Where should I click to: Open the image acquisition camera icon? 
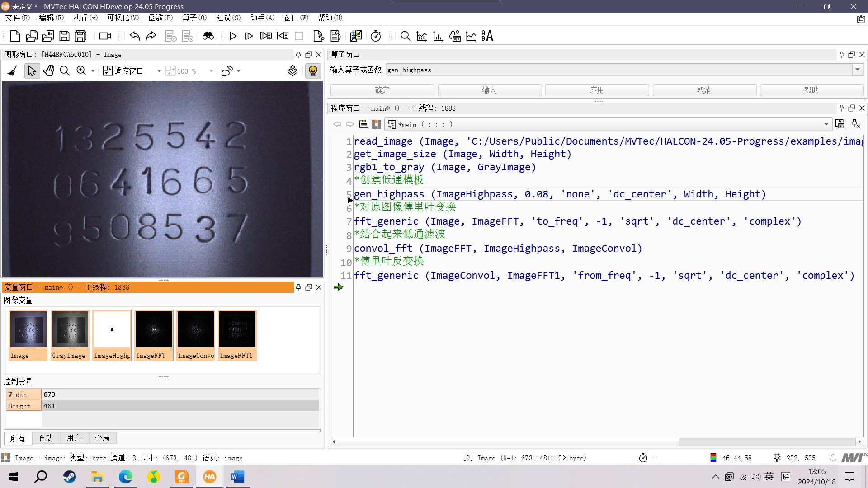[105, 36]
